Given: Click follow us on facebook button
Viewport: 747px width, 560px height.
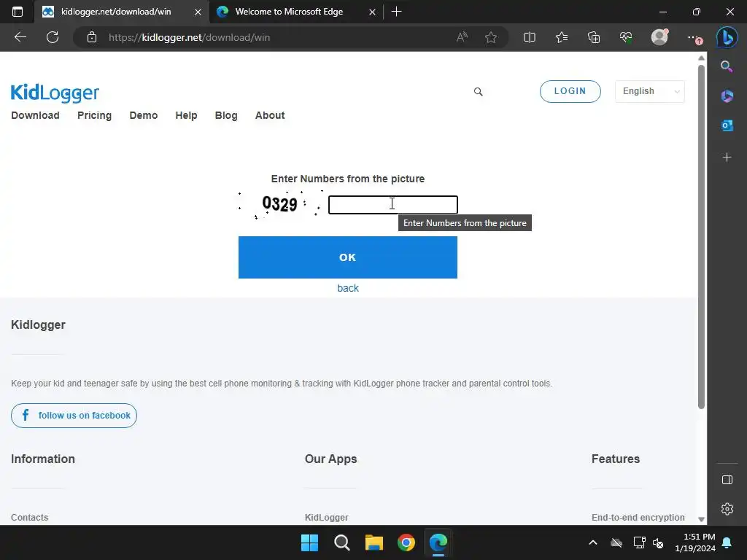Looking at the screenshot, I should (x=74, y=416).
